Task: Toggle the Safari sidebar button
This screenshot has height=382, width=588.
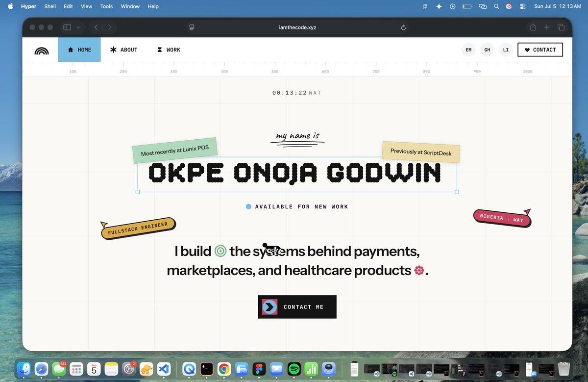Action: tap(67, 27)
